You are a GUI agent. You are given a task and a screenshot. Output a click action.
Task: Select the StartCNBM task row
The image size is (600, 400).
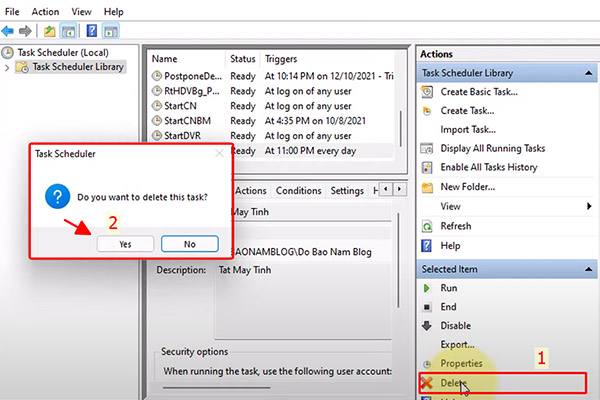272,121
